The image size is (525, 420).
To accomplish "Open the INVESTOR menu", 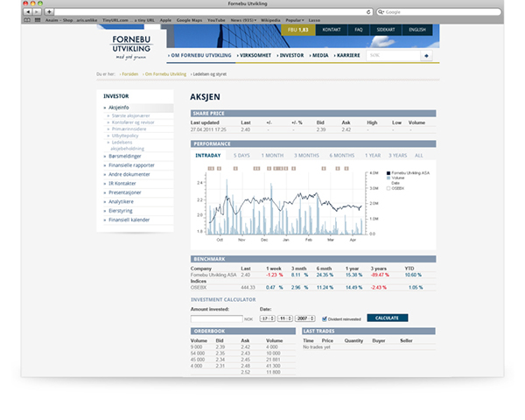I will (290, 55).
